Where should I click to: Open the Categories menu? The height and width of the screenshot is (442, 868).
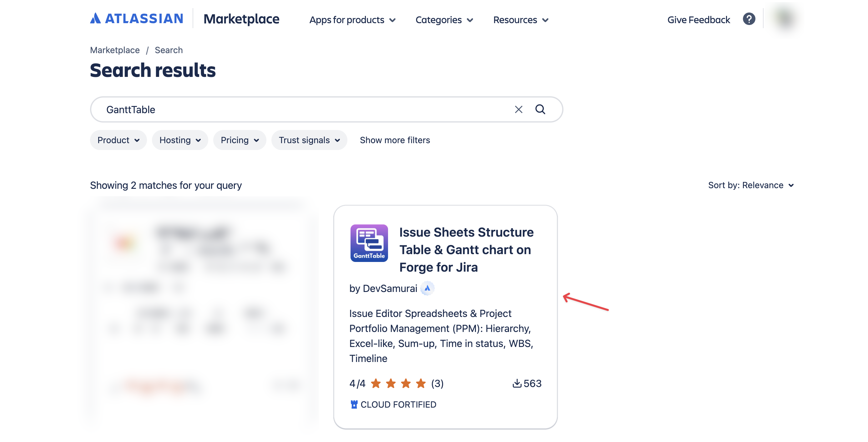tap(444, 20)
